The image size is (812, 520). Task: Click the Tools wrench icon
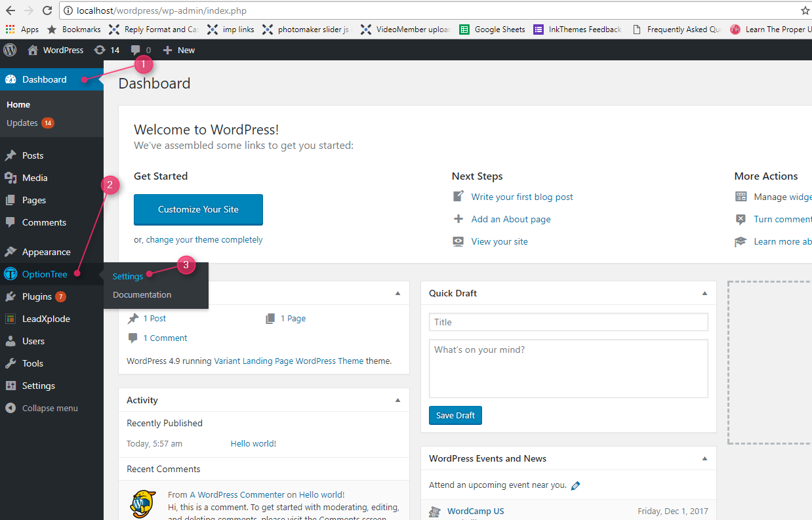tap(10, 363)
